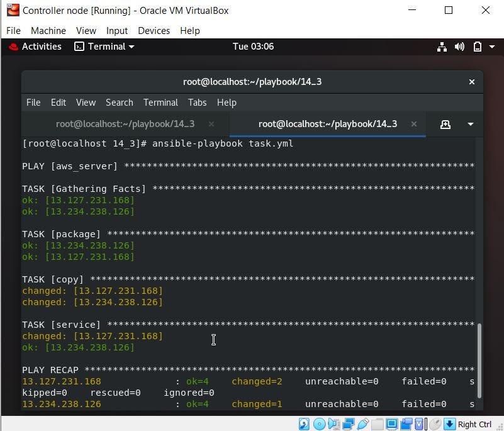Open the VirtualBox Help menu

click(190, 31)
